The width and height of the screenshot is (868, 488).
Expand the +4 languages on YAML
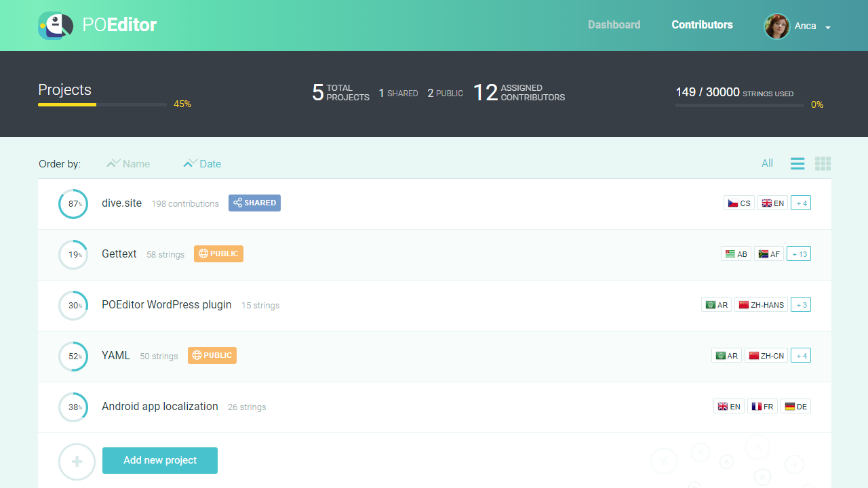tap(800, 354)
